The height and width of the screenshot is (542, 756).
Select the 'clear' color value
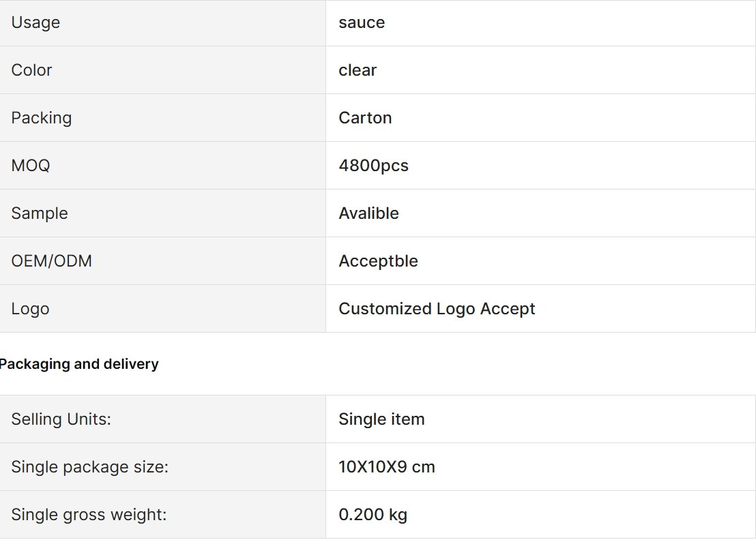[x=358, y=70]
